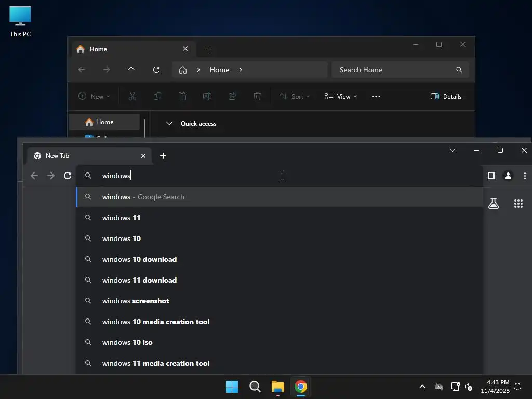Select the New Tab tab in Chrome
532x399 pixels.
(x=88, y=156)
